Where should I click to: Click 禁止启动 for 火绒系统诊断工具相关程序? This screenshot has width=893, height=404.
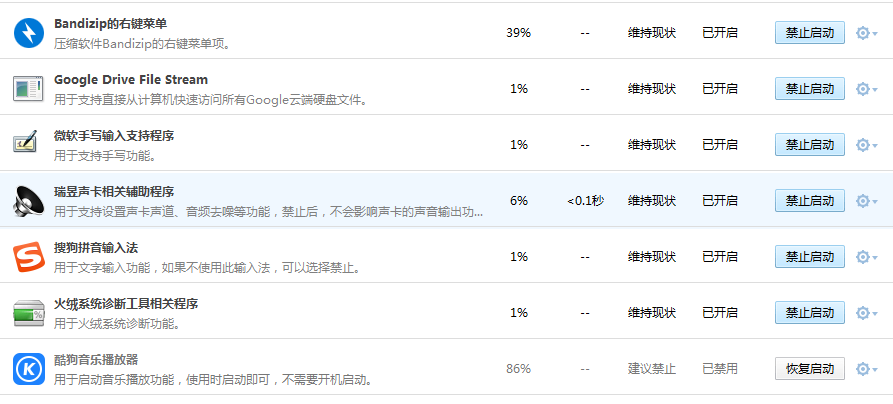(x=809, y=313)
